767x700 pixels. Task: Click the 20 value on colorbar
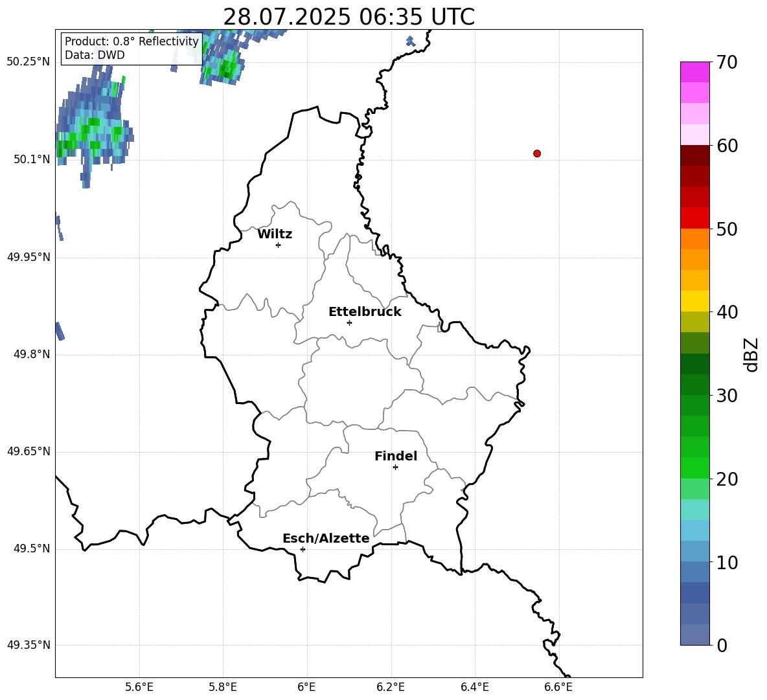click(727, 479)
